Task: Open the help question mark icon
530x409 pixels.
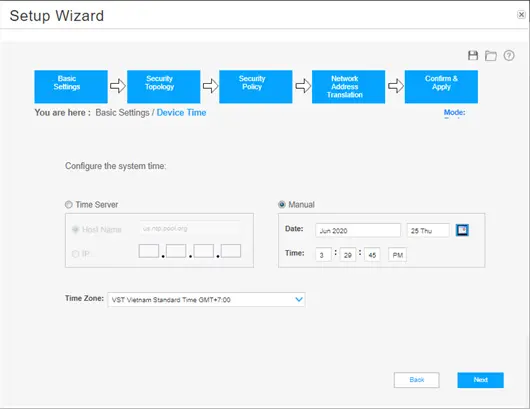Action: pyautogui.click(x=509, y=55)
